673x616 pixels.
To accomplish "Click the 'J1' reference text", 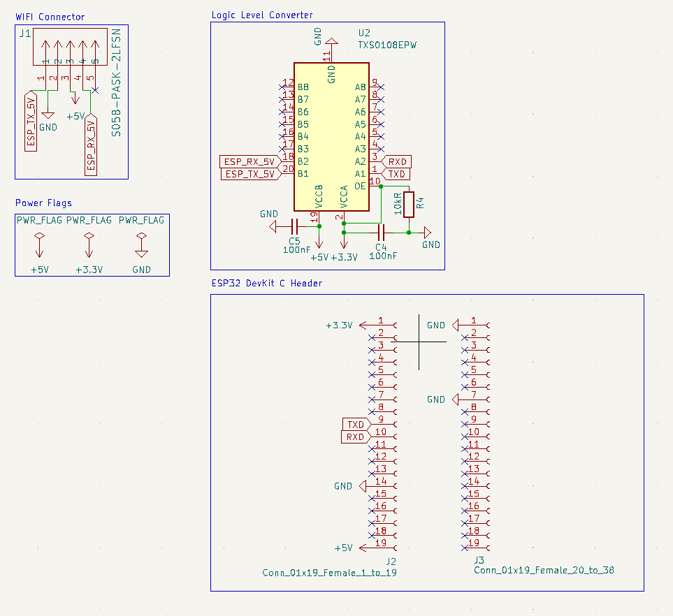I will coord(25,34).
